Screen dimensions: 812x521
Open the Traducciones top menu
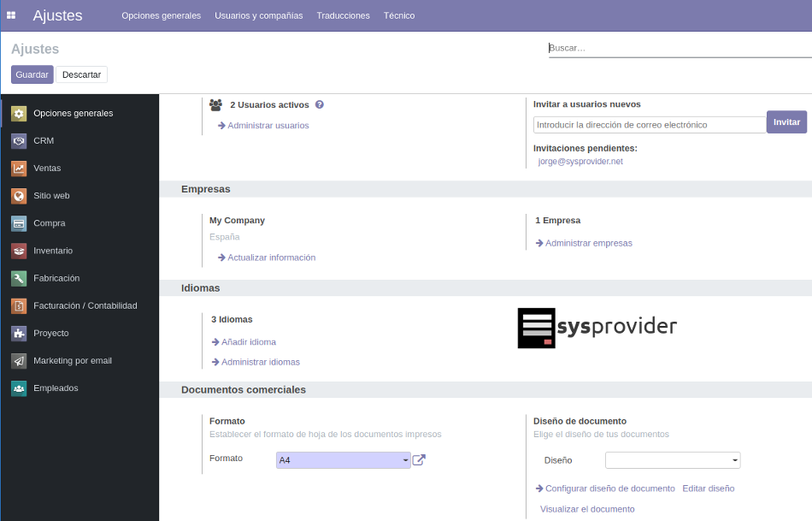click(343, 15)
